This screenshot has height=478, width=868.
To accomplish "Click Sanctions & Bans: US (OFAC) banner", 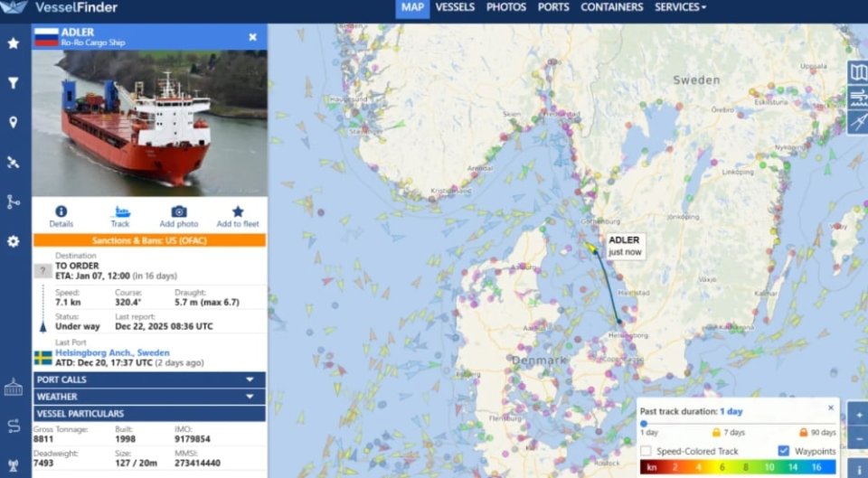I will pos(149,240).
